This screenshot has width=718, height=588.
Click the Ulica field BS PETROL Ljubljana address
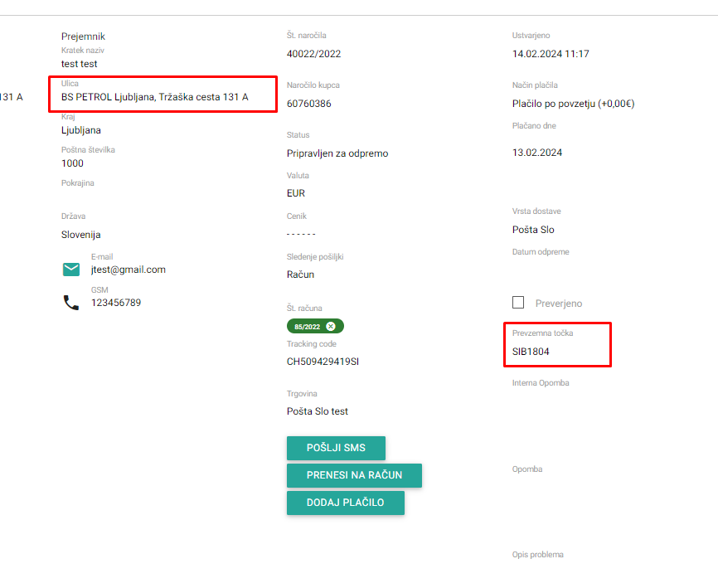155,97
